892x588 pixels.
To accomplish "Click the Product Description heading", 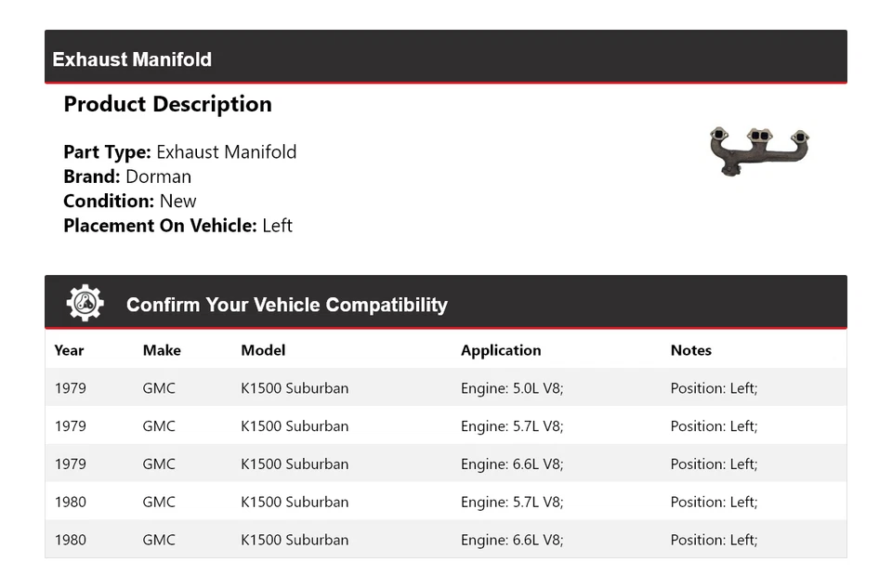I will click(167, 104).
